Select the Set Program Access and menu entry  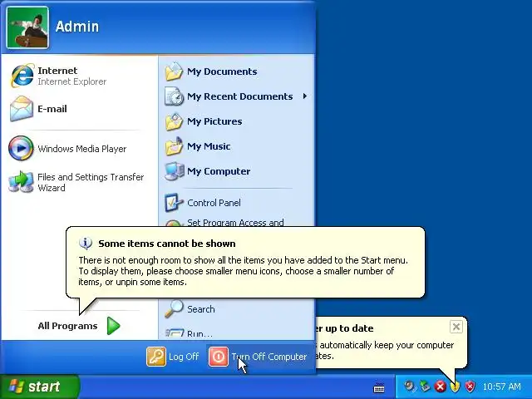(x=236, y=222)
